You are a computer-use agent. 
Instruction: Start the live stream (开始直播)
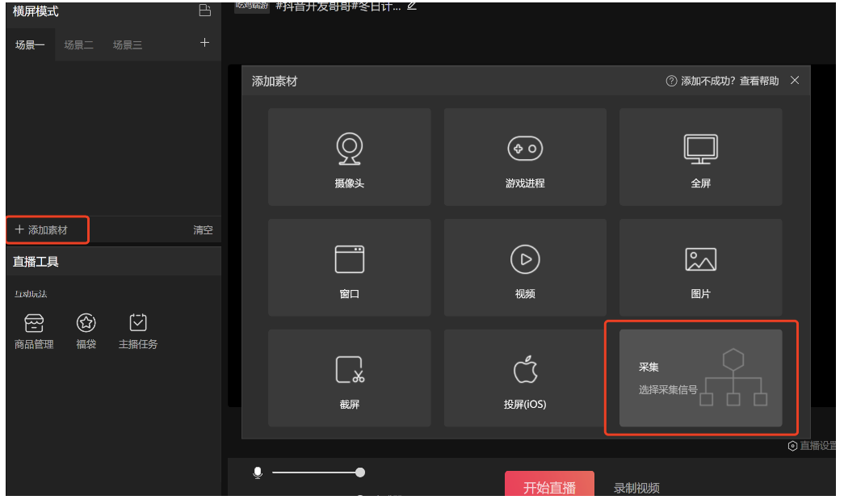pyautogui.click(x=549, y=485)
